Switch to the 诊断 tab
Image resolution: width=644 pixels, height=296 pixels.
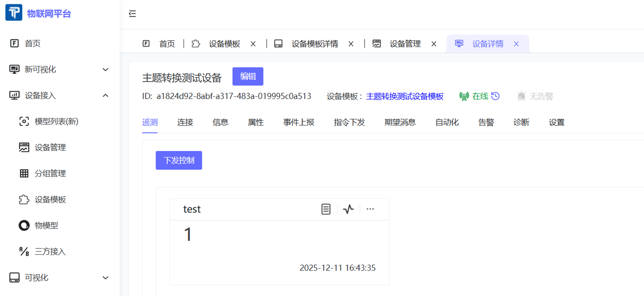[521, 122]
